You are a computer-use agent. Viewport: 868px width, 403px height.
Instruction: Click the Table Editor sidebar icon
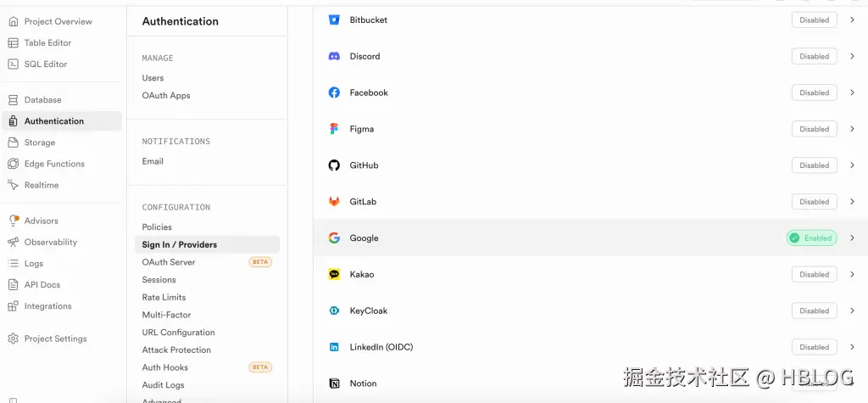(13, 43)
